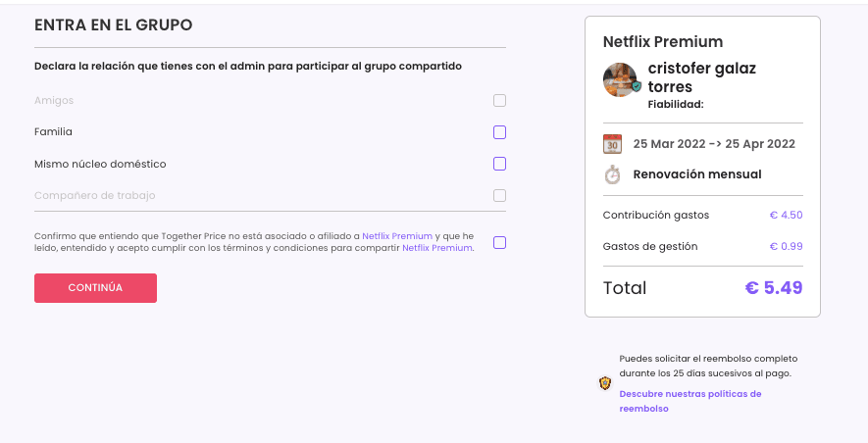Click the Gastos de gestión label
The width and height of the screenshot is (868, 443).
pyautogui.click(x=650, y=246)
